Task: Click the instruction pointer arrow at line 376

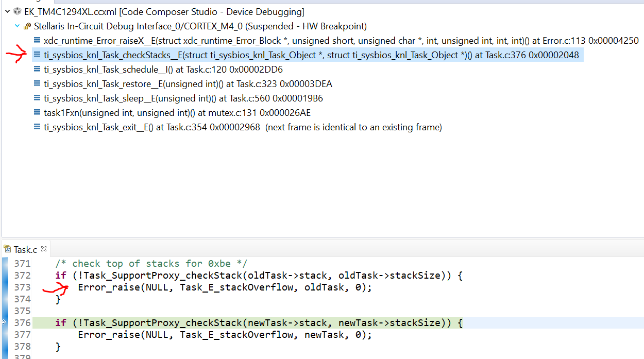Action: coord(4,323)
